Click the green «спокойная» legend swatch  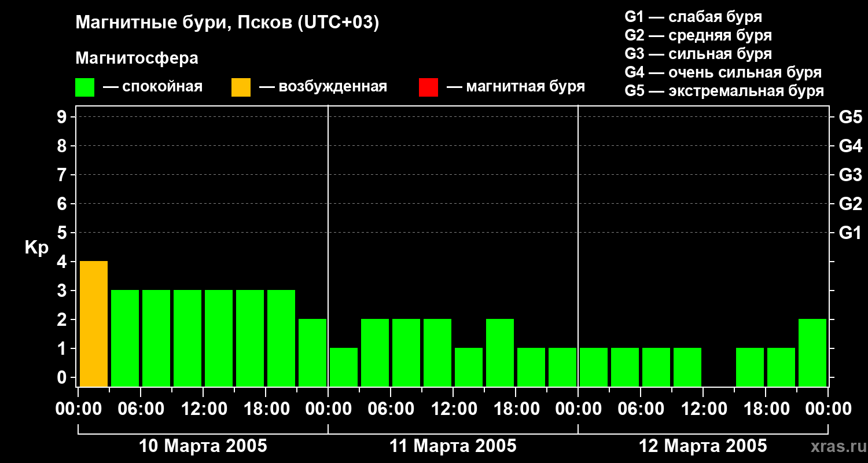click(x=84, y=87)
